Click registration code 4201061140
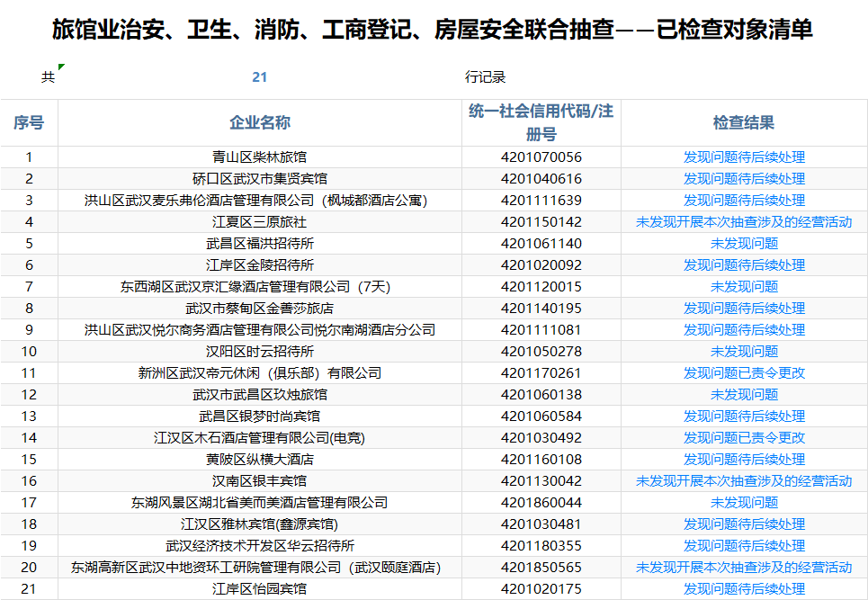 coord(541,244)
